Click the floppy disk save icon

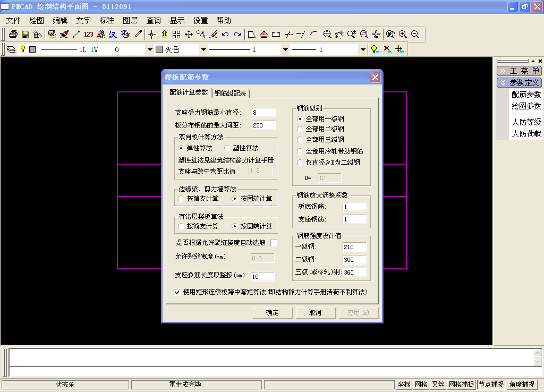(x=25, y=35)
